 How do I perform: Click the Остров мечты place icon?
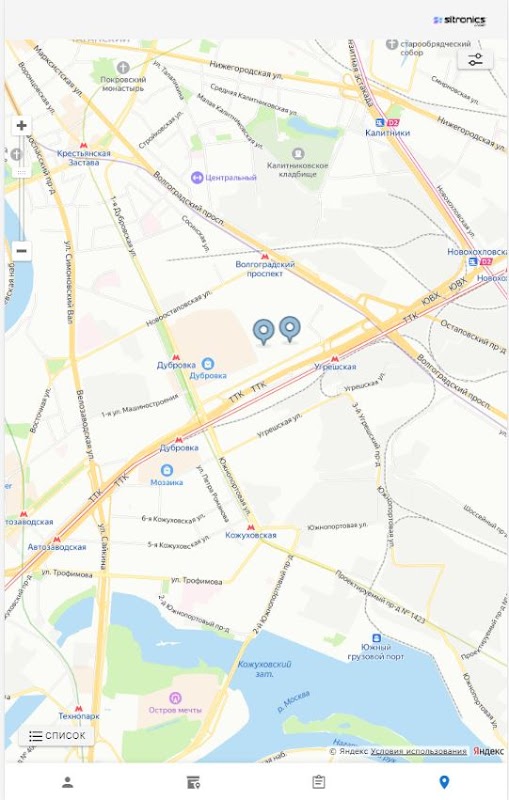(175, 697)
